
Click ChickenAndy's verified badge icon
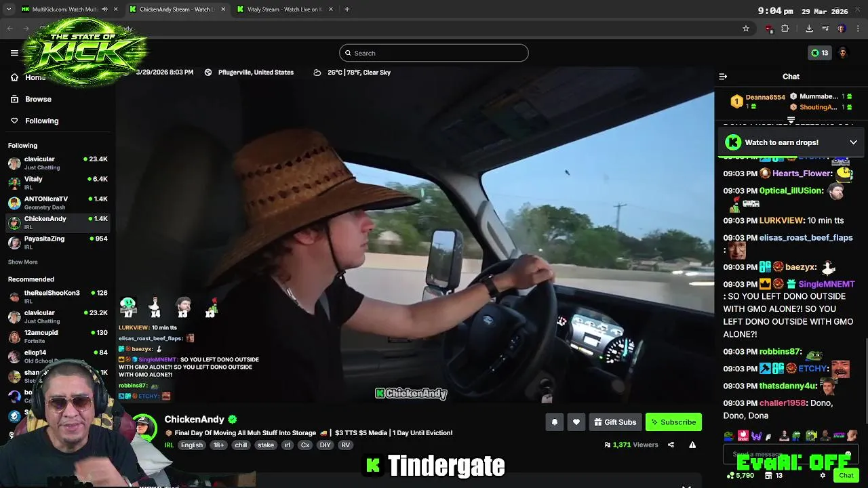click(x=233, y=420)
